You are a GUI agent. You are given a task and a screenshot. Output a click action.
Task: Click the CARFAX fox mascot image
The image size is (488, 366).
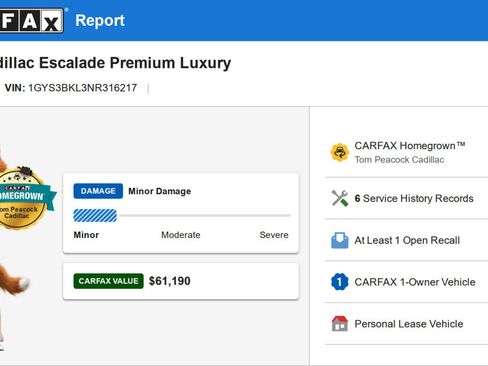[15, 247]
